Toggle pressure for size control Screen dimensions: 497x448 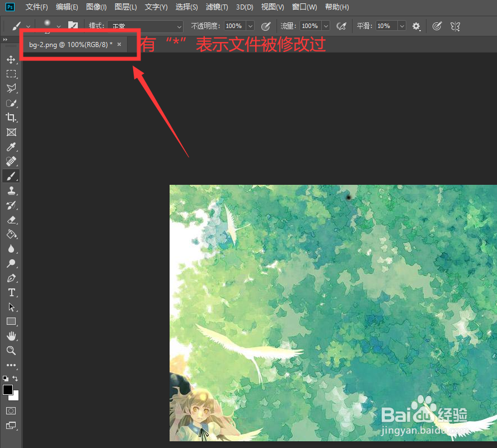coord(437,26)
